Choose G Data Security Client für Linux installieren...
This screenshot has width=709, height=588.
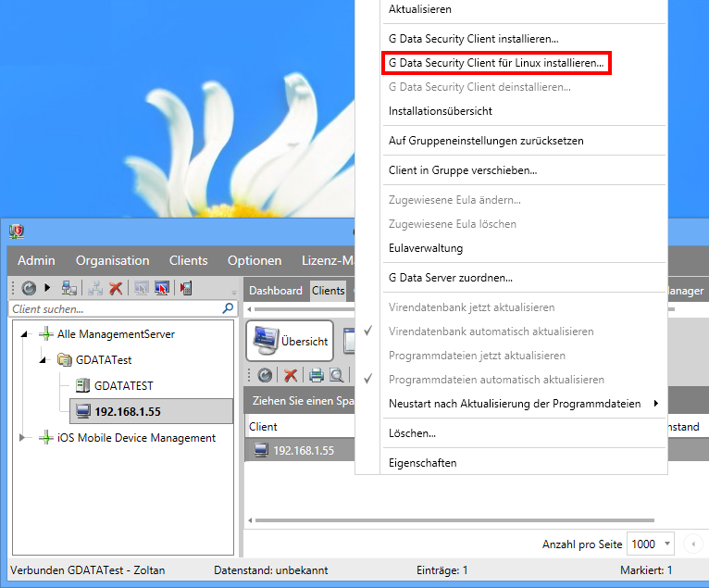point(496,63)
